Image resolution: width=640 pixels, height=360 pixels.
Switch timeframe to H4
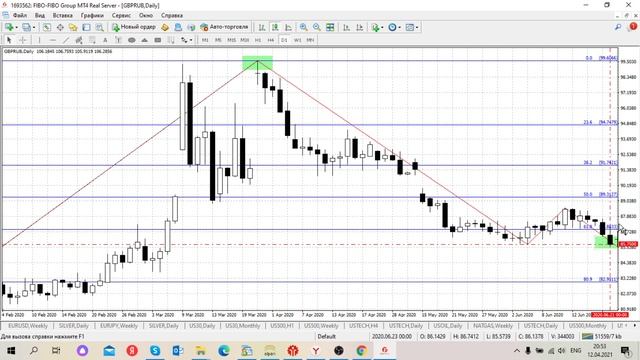point(271,40)
